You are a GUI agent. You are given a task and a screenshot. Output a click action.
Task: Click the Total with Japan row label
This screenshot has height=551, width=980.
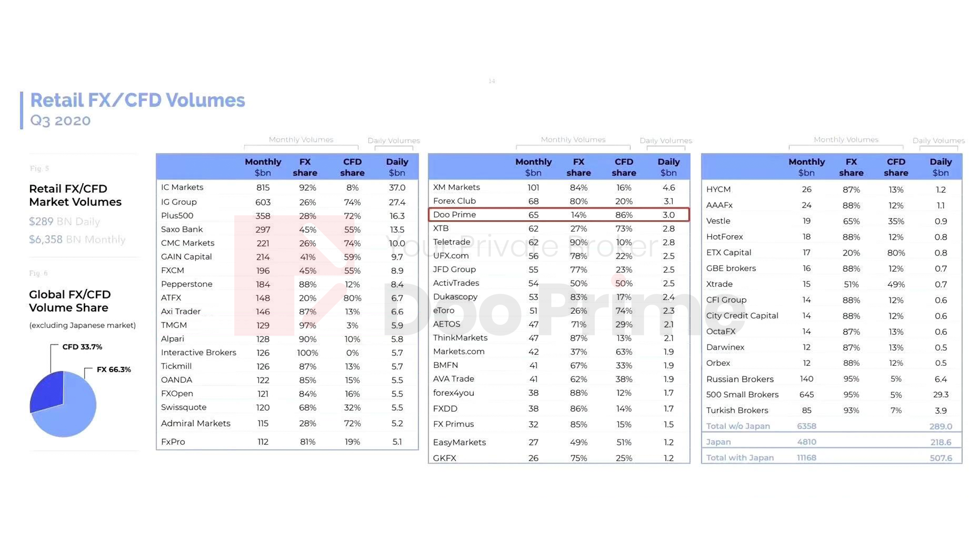[x=740, y=458]
